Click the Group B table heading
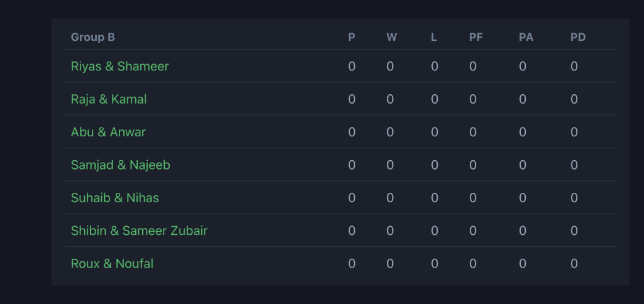 [92, 37]
